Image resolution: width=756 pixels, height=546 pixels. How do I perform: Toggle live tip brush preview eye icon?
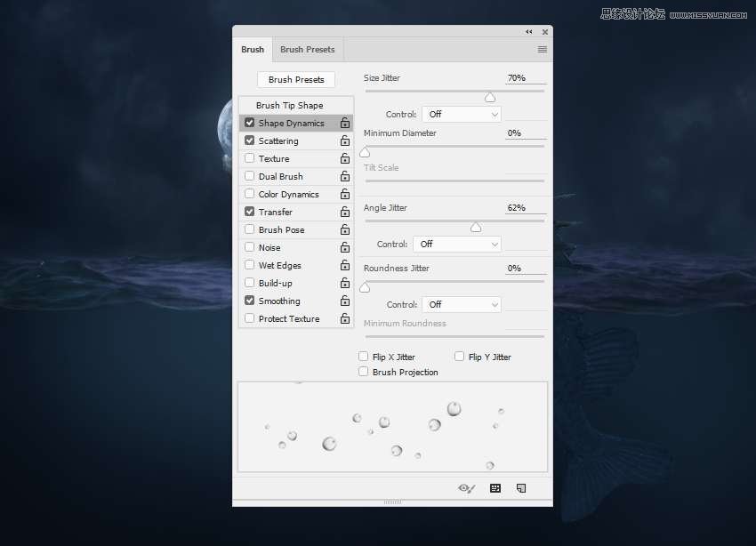[466, 488]
